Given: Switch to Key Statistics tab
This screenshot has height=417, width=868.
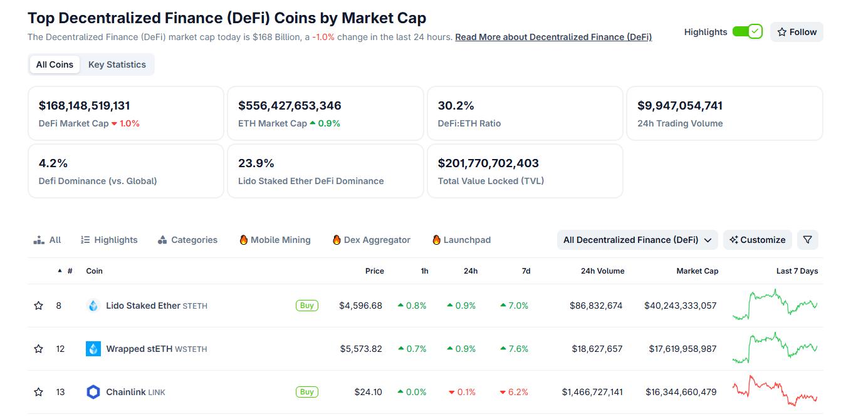Looking at the screenshot, I should coord(117,64).
